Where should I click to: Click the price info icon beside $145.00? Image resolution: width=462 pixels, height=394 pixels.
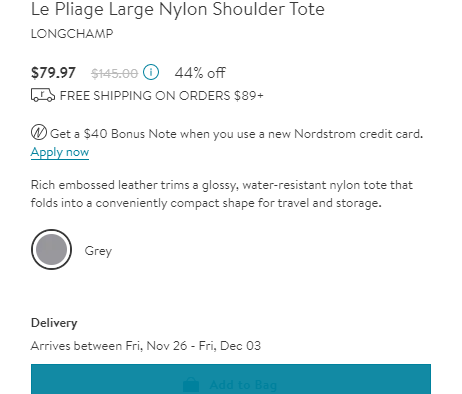tap(151, 72)
